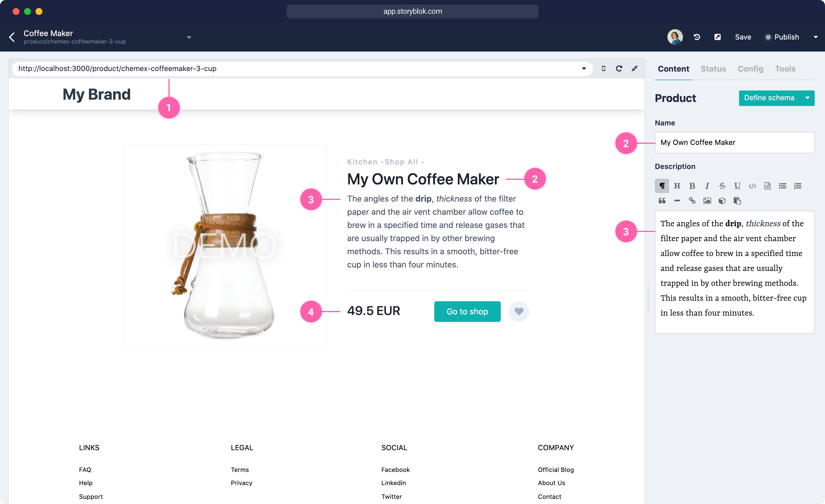Toggle italic formatting in the editor toolbar

(707, 186)
